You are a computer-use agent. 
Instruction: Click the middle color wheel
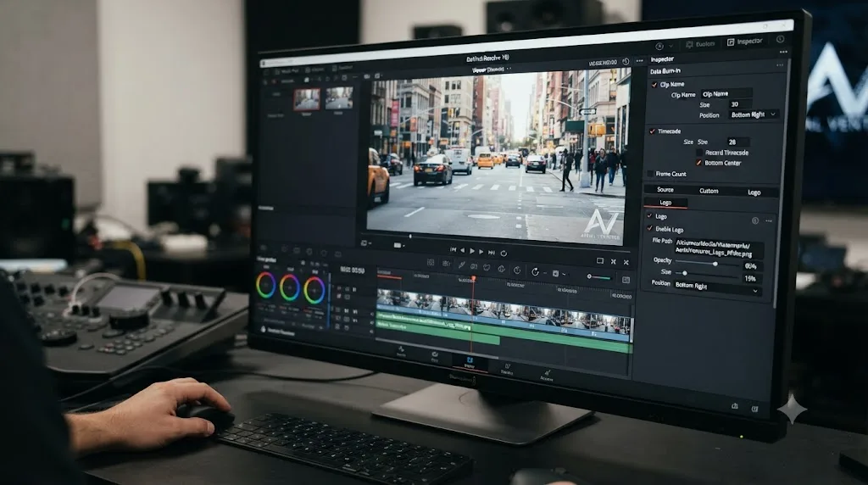pyautogui.click(x=290, y=287)
